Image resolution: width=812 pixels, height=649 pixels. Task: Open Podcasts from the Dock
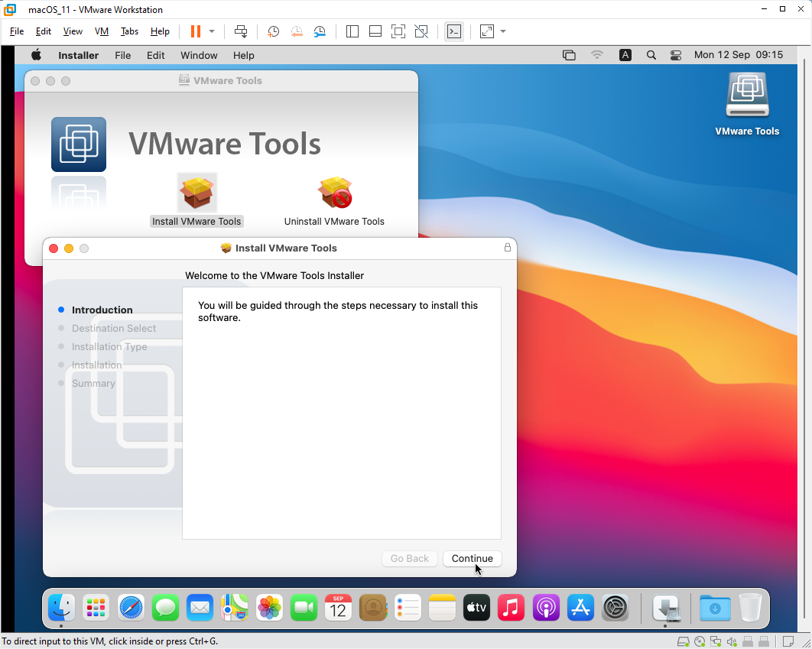click(546, 608)
